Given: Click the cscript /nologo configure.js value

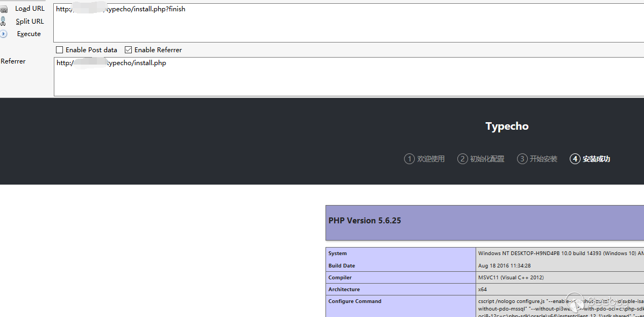Looking at the screenshot, I should coord(561,307).
